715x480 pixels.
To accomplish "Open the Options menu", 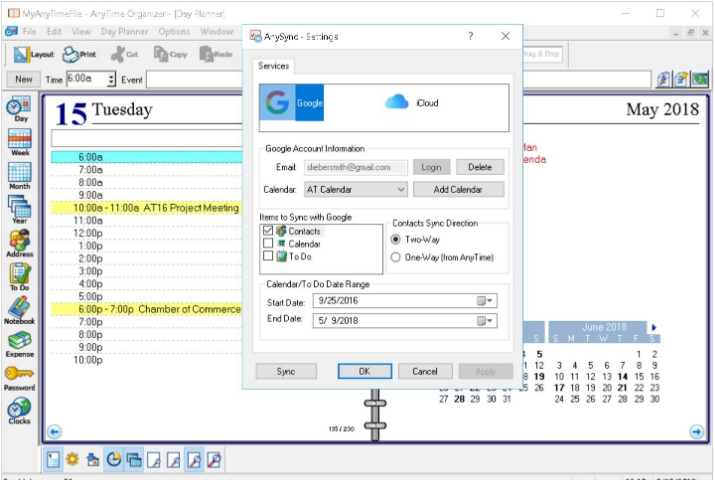I will pyautogui.click(x=174, y=31).
